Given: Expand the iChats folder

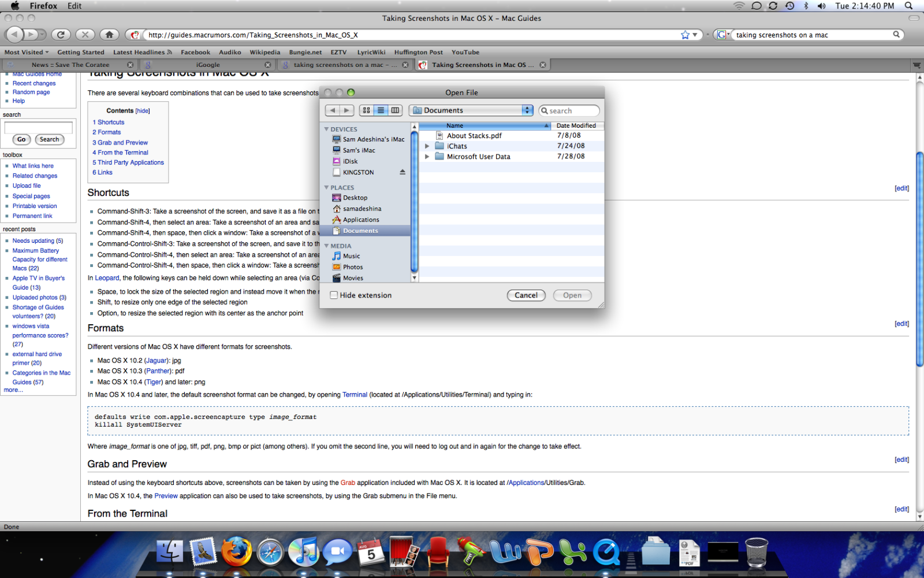Looking at the screenshot, I should pos(427,146).
